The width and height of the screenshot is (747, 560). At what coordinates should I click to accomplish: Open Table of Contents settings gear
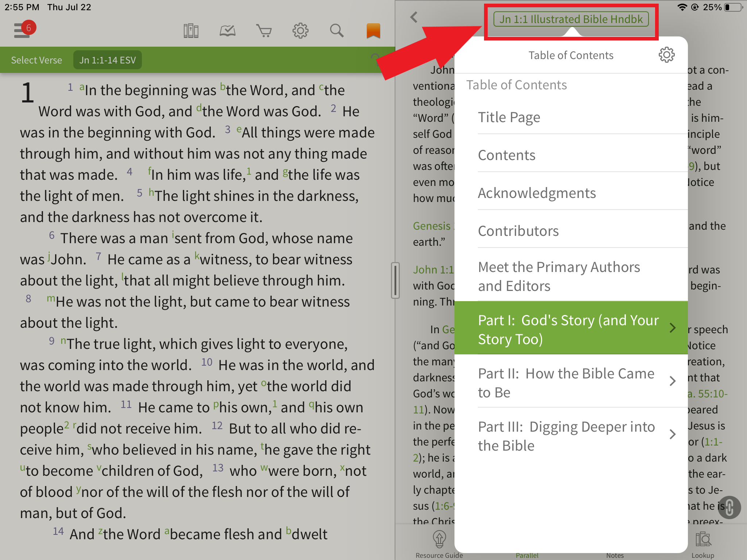666,55
